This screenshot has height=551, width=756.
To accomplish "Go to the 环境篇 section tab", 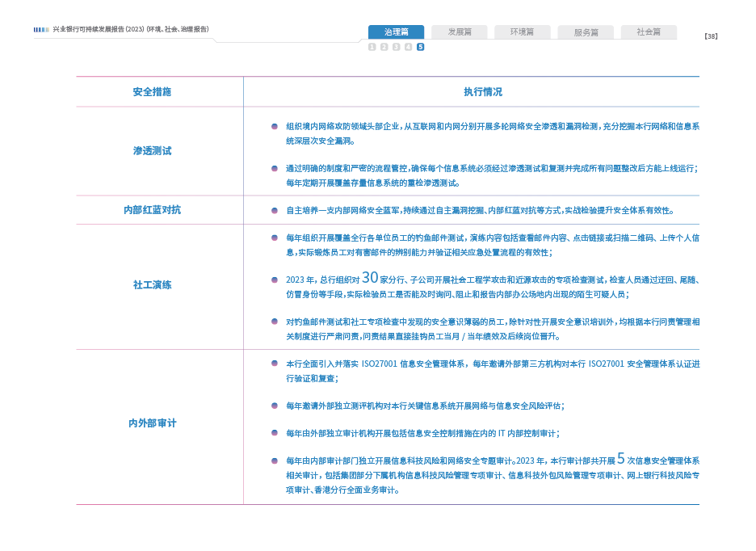I will (522, 32).
